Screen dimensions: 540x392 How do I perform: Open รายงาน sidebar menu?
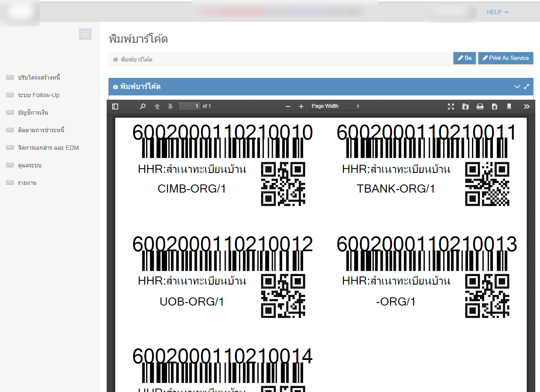[x=27, y=183]
